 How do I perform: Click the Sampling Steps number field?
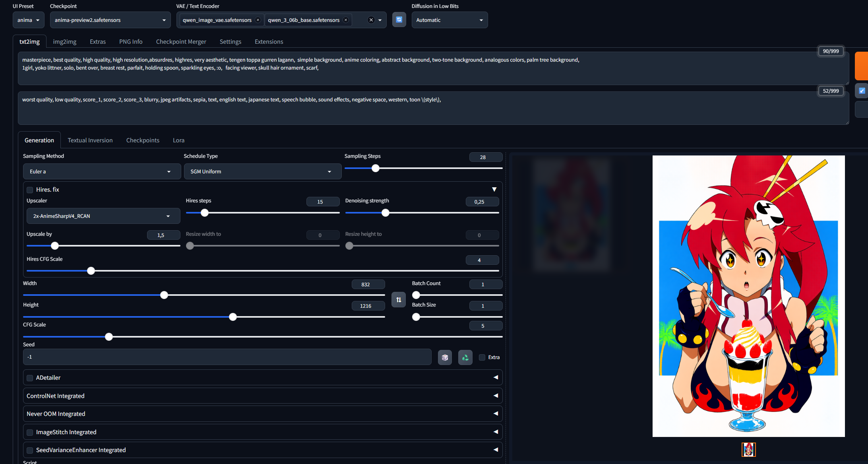[486, 157]
